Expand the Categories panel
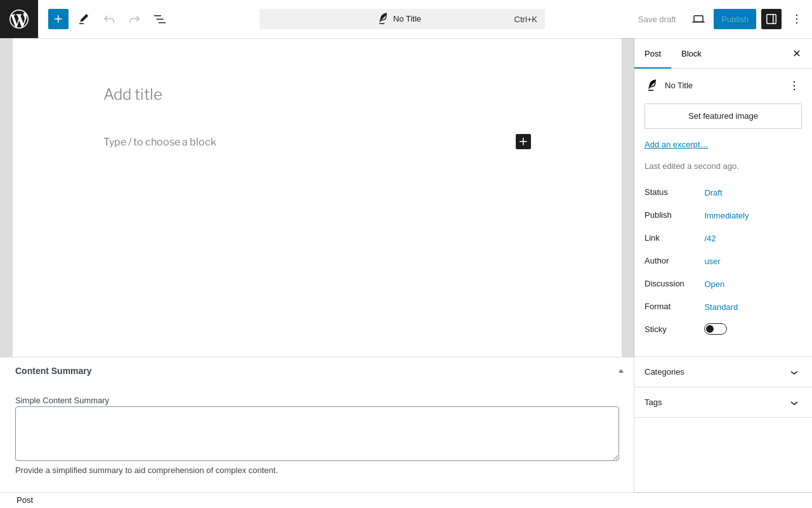Screen dimensions: 812x508 [x=723, y=372]
